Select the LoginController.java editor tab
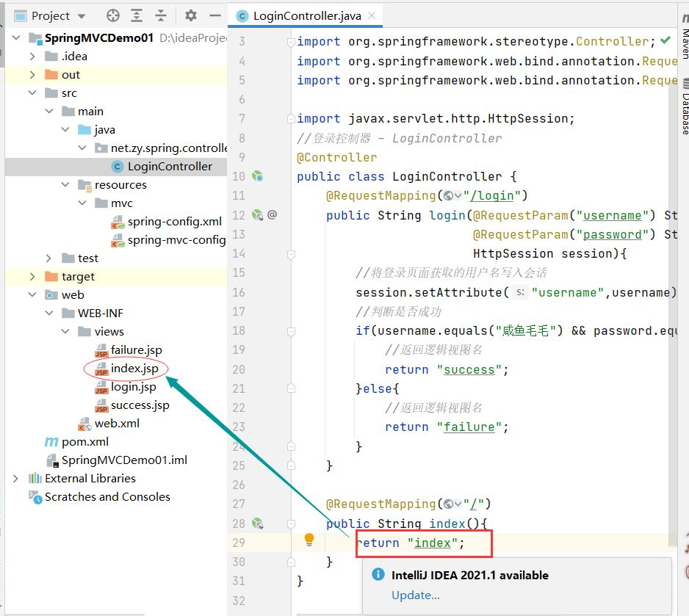The width and height of the screenshot is (689, 616). point(306,16)
